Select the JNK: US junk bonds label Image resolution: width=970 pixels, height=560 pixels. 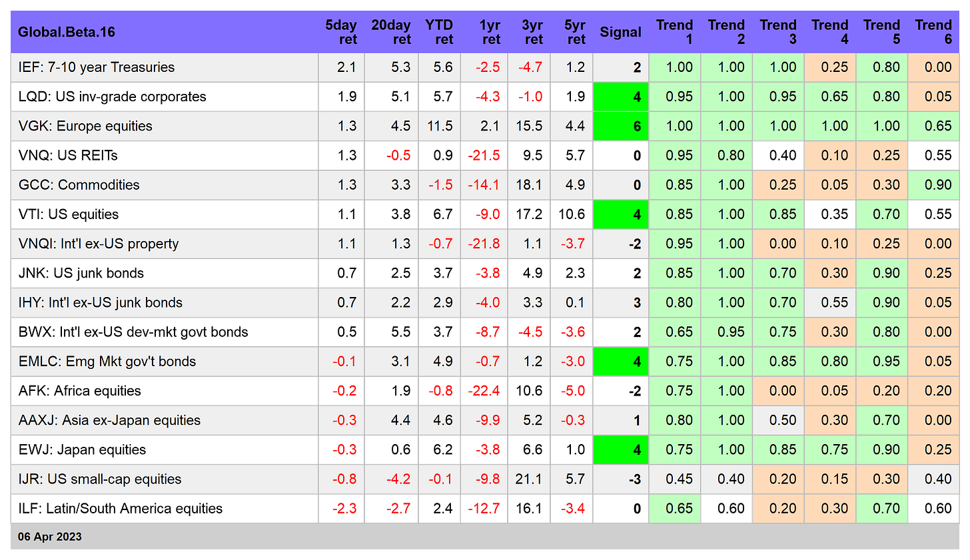coord(81,273)
